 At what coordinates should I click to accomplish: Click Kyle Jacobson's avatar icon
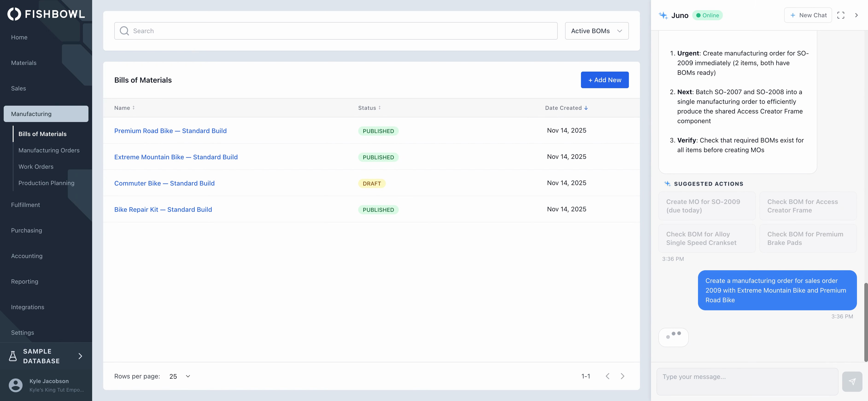point(15,385)
